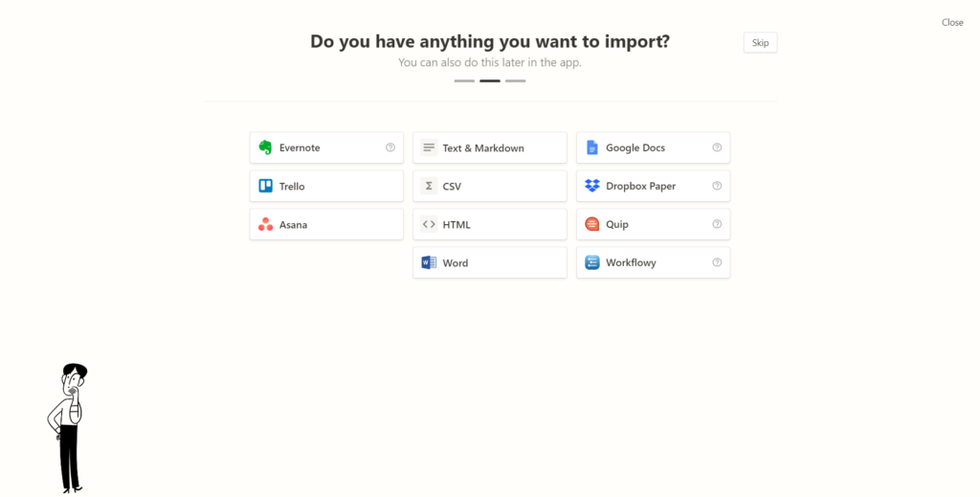Click the Evernote elephant icon
The height and width of the screenshot is (497, 980).
click(265, 147)
